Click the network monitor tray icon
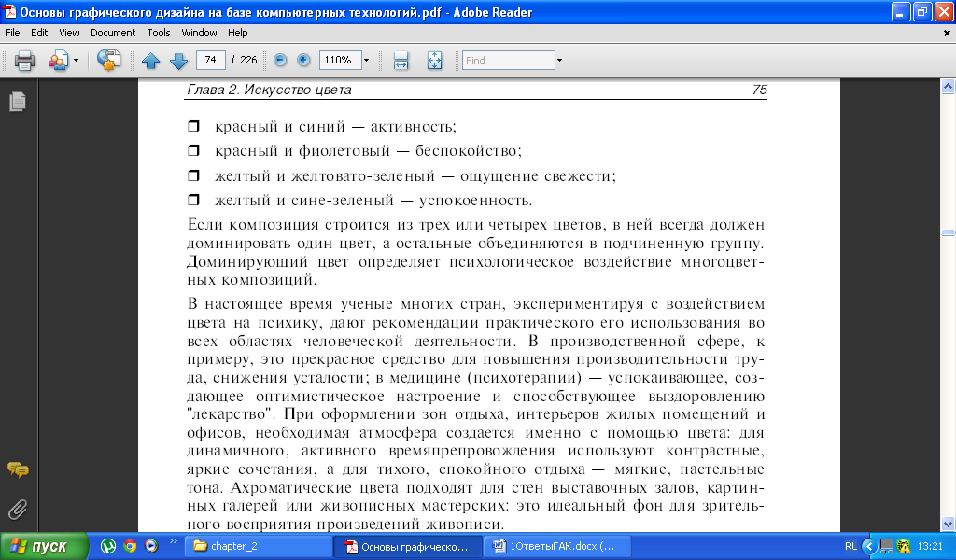The height and width of the screenshot is (560, 956). 887,546
